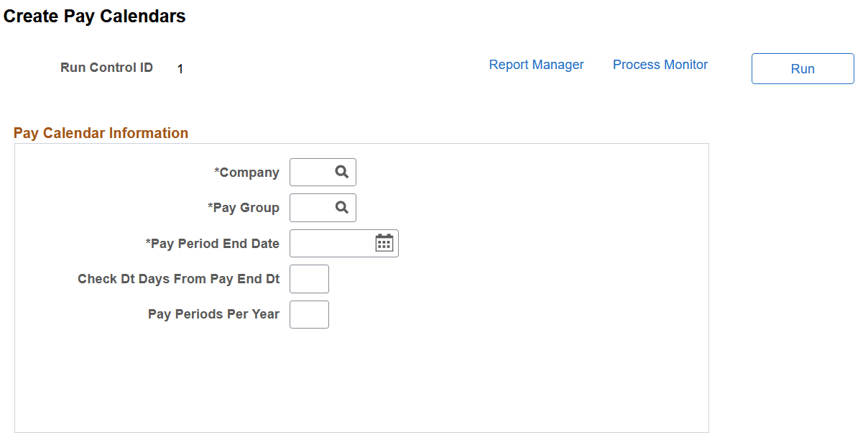The width and height of the screenshot is (868, 440).
Task: Click the Process Monitor hyperlink
Action: [x=660, y=64]
